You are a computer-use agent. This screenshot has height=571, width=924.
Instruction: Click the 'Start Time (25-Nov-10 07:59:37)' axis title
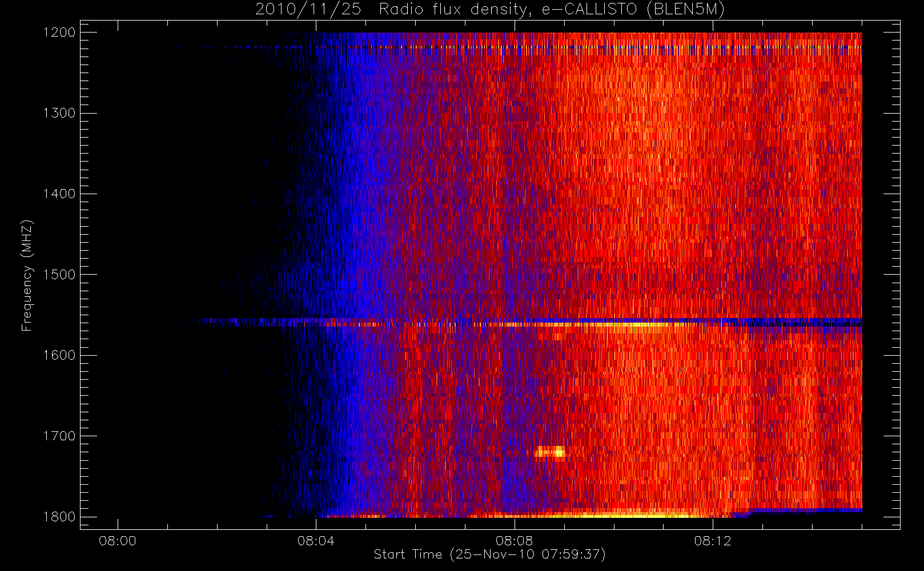tap(489, 554)
